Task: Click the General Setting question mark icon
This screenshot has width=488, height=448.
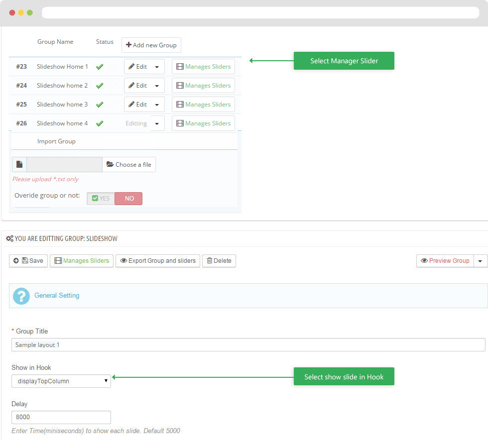Action: pos(21,296)
